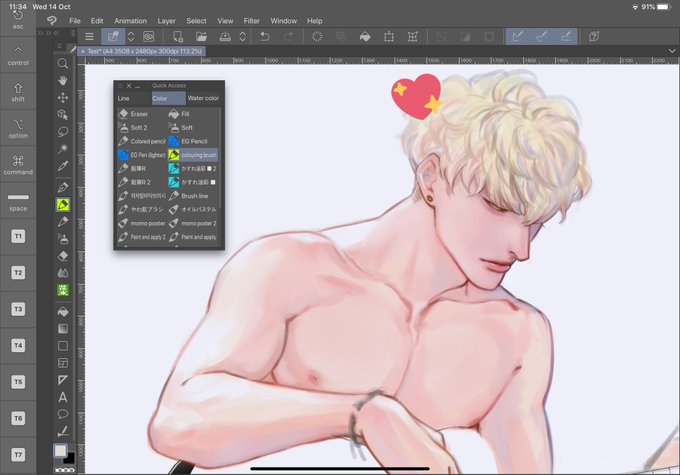Expand the canvas tab dropdown chevron
The image size is (680, 475).
coord(672,51)
